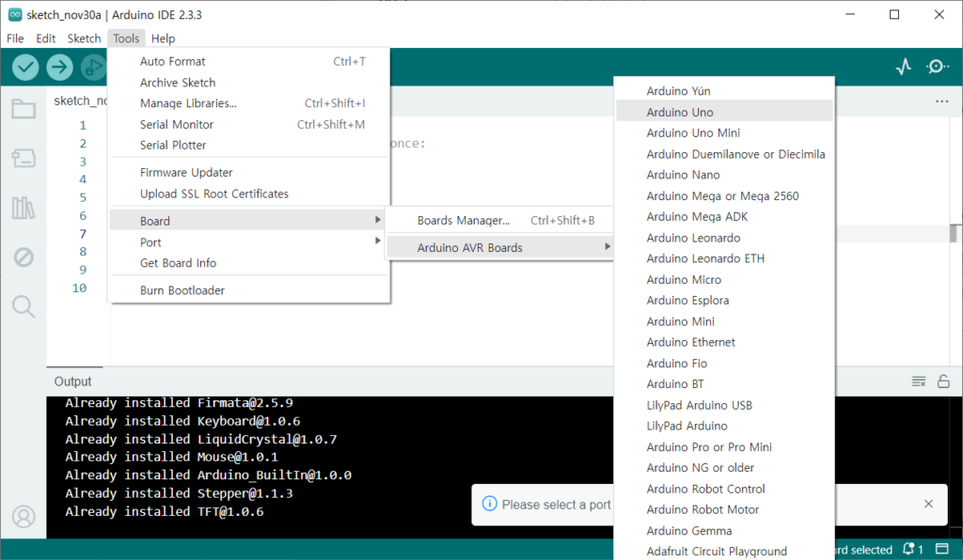Click the Verify checkmark button
The image size is (963, 560).
25,67
